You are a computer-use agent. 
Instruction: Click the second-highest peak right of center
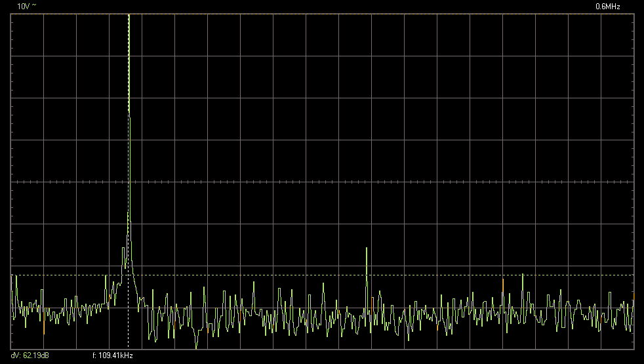click(x=367, y=249)
